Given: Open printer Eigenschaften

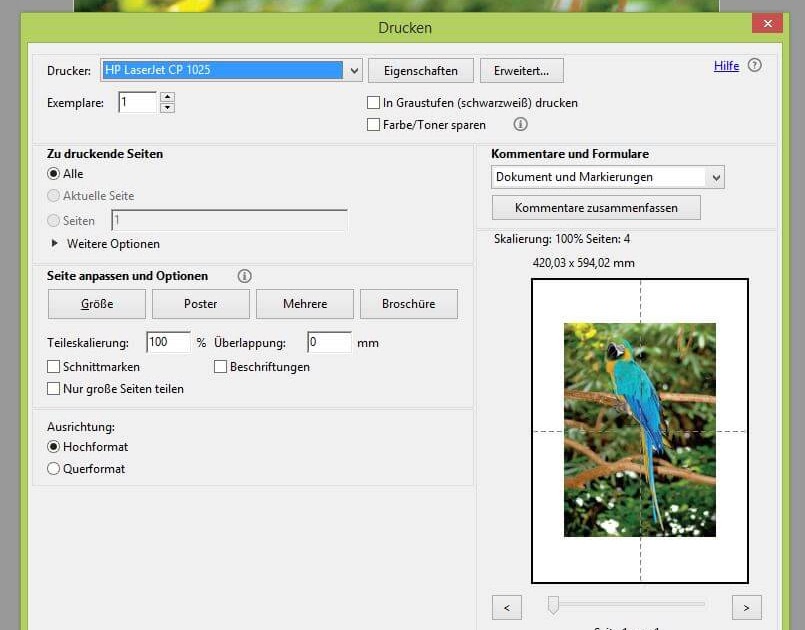Looking at the screenshot, I should click(x=421, y=71).
